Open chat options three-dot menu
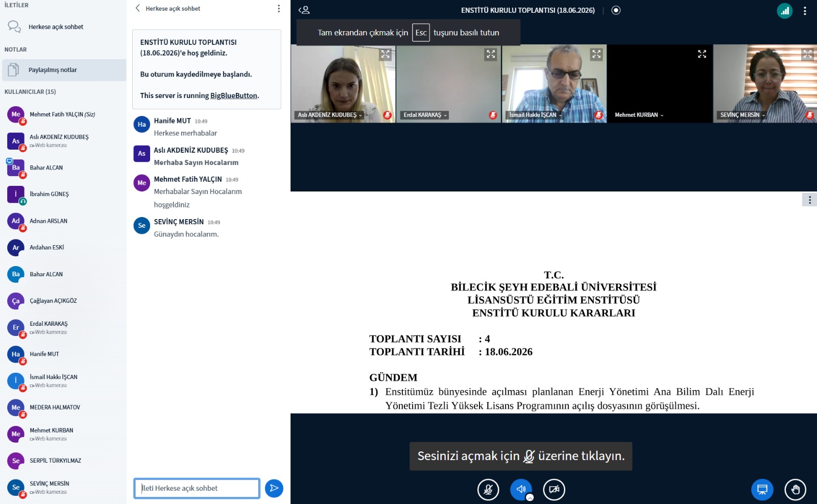 coord(279,9)
